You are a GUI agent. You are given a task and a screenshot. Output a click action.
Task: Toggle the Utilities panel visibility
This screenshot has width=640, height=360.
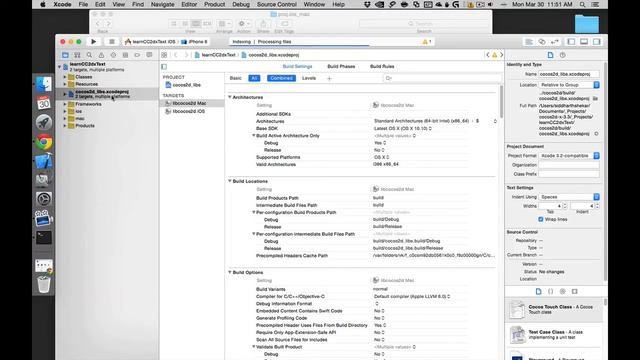(597, 42)
